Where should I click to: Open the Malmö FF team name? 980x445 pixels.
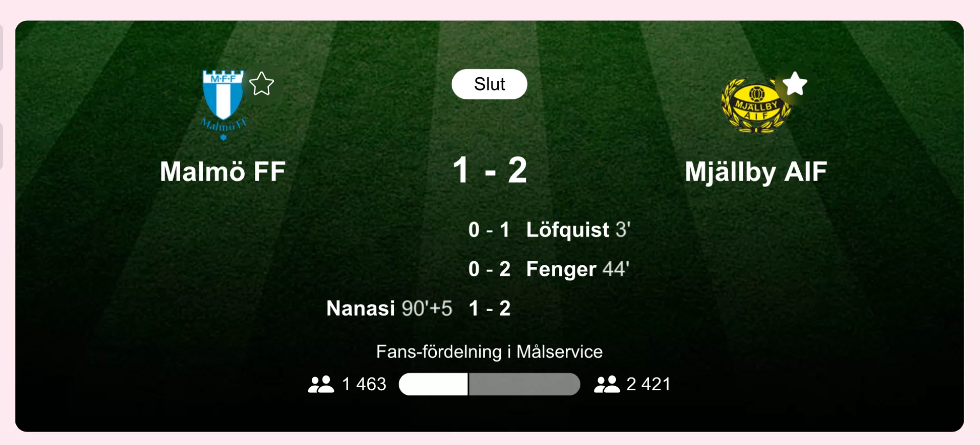pyautogui.click(x=223, y=171)
